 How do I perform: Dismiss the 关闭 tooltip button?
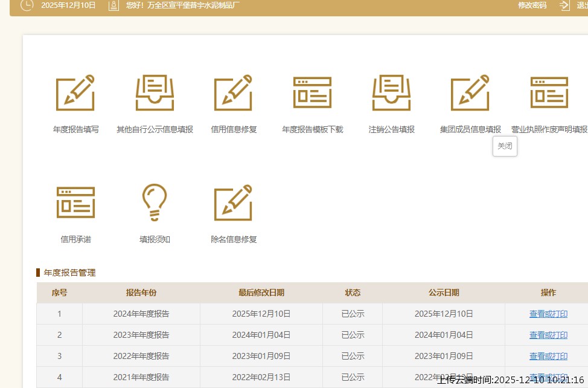pos(505,146)
